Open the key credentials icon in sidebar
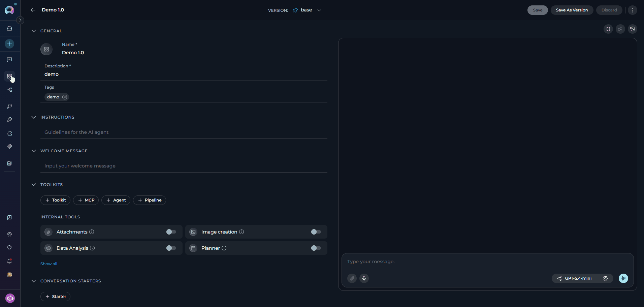This screenshot has width=644, height=307. (x=9, y=106)
